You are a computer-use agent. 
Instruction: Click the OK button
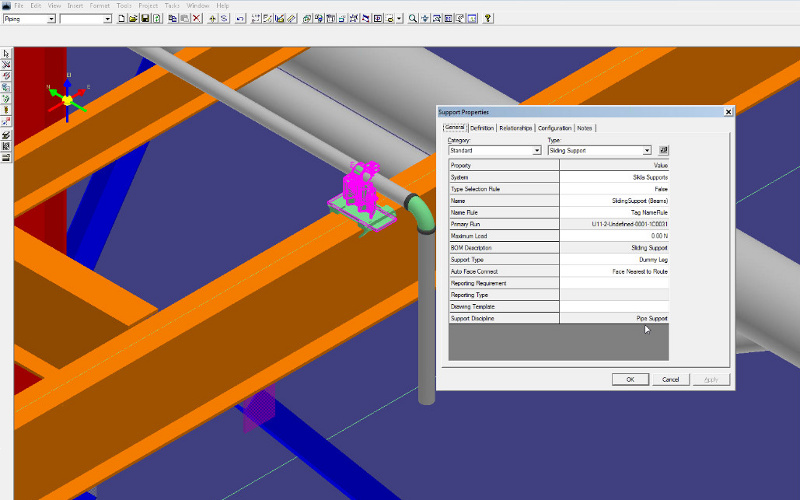coord(631,380)
